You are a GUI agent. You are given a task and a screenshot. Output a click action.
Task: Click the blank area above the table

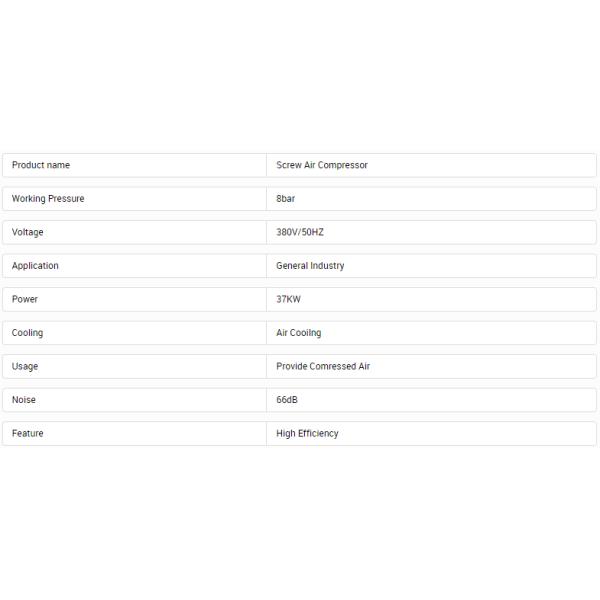300,75
